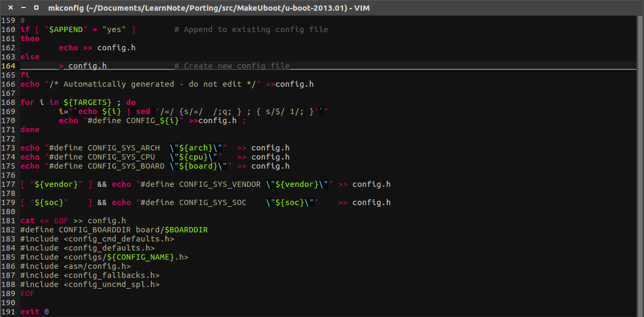The width and height of the screenshot is (644, 317).
Task: Click "CONFIG_SYS_BOARD" on line 175
Action: coord(126,166)
